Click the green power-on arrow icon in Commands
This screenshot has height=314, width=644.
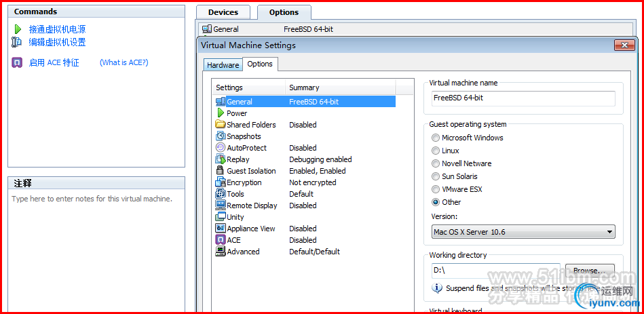click(18, 29)
